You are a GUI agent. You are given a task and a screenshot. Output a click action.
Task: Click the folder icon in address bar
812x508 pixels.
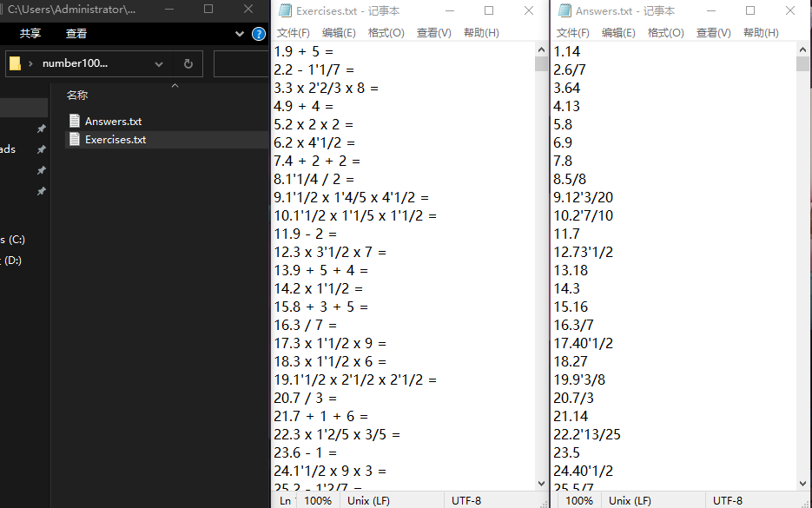click(15, 64)
